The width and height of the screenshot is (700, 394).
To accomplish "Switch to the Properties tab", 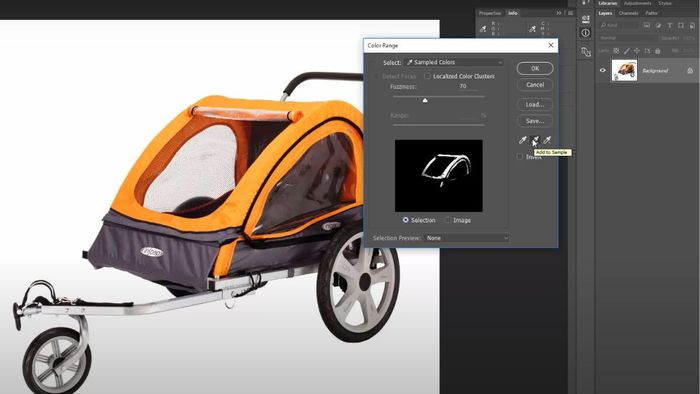I will 490,13.
